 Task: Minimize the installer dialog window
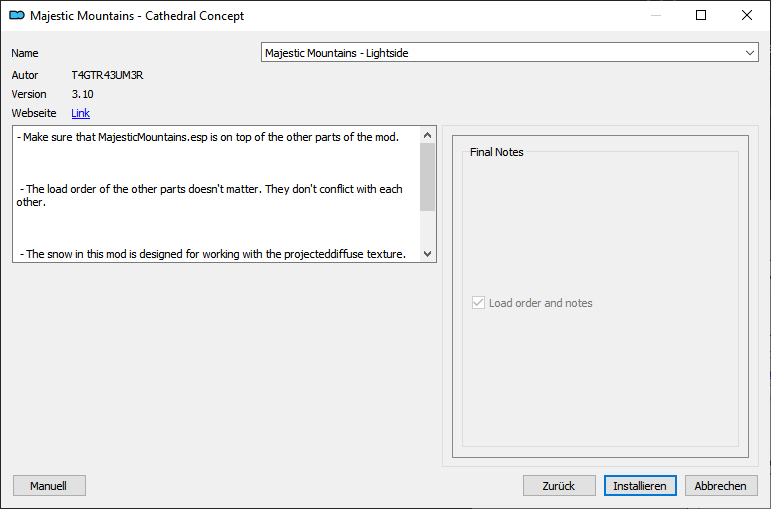click(655, 16)
